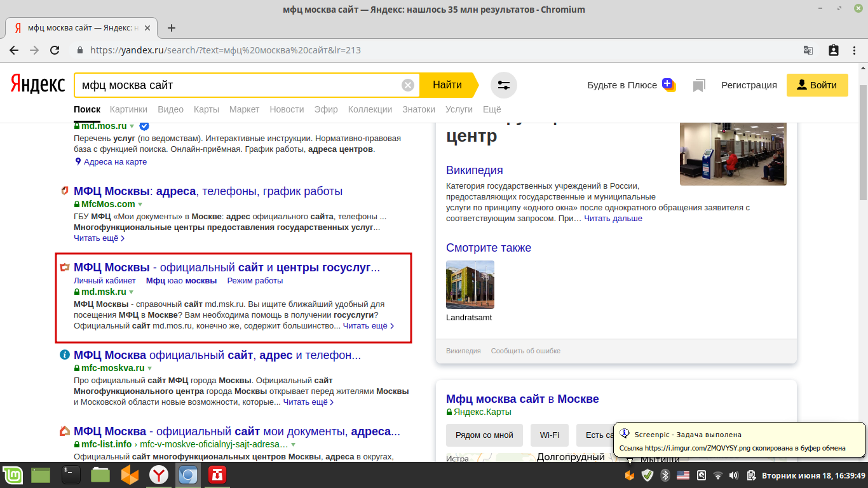The height and width of the screenshot is (488, 868).
Task: Switch to the Эфир search tab
Action: pyautogui.click(x=326, y=109)
